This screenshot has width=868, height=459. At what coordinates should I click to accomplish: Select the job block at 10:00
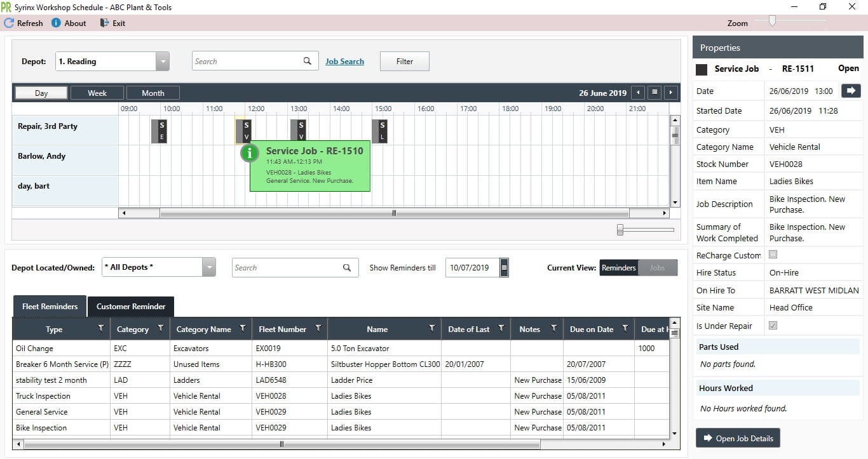pos(159,131)
